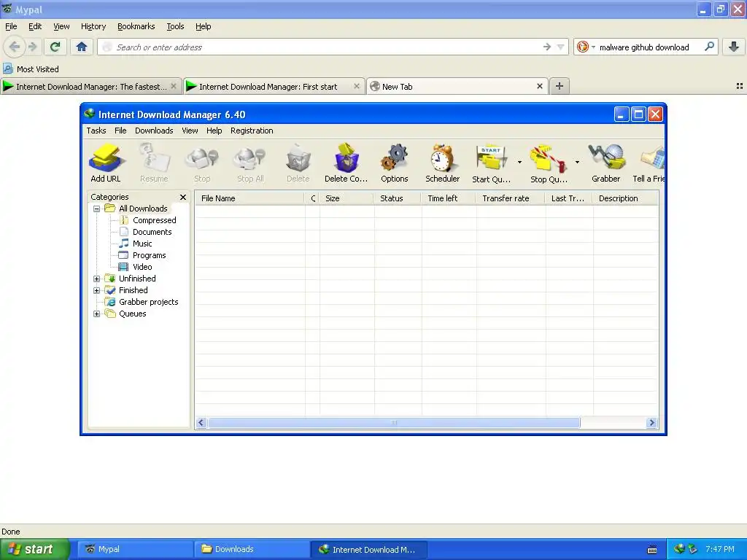Screen dimensions: 747x560
Task: Click the Windows Start button
Action: 34,549
